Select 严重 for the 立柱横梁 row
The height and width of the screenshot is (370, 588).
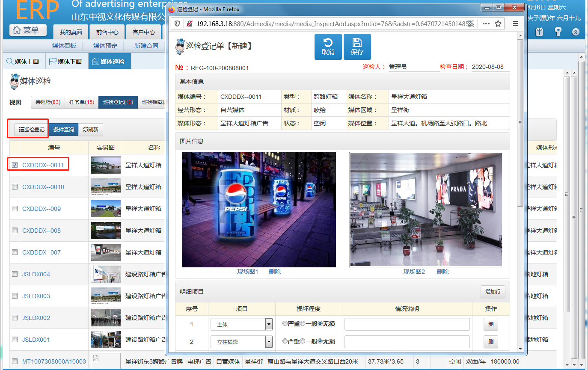click(285, 341)
